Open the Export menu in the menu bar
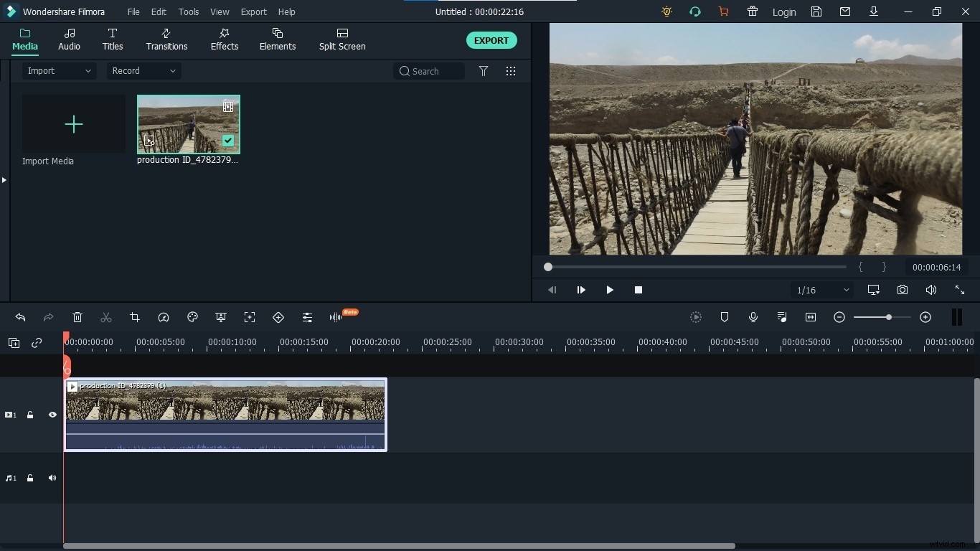 click(x=253, y=11)
